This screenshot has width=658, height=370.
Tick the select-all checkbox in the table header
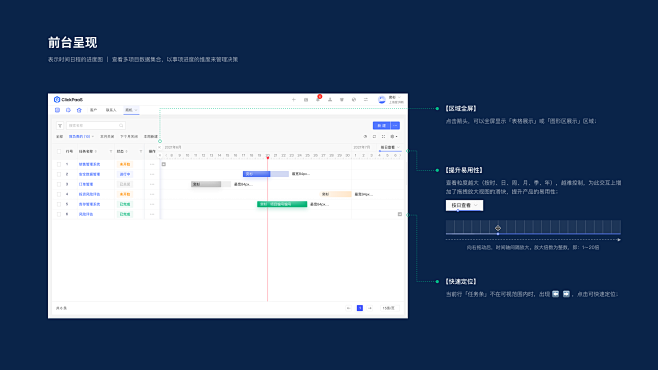pos(59,151)
